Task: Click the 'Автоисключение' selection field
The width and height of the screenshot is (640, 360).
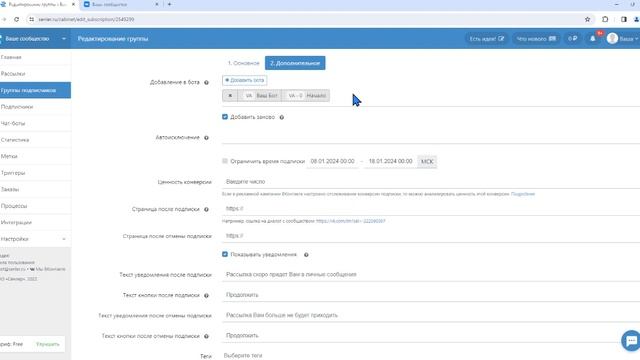Action: [x=431, y=137]
